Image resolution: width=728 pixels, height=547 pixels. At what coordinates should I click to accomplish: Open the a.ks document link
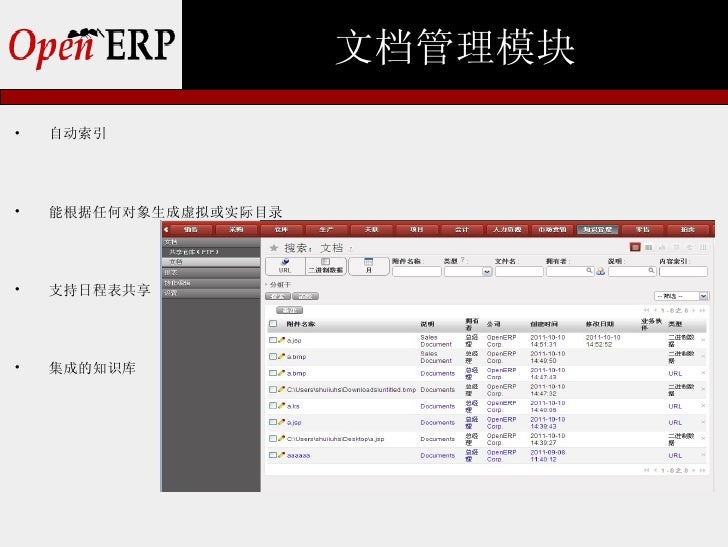(293, 406)
